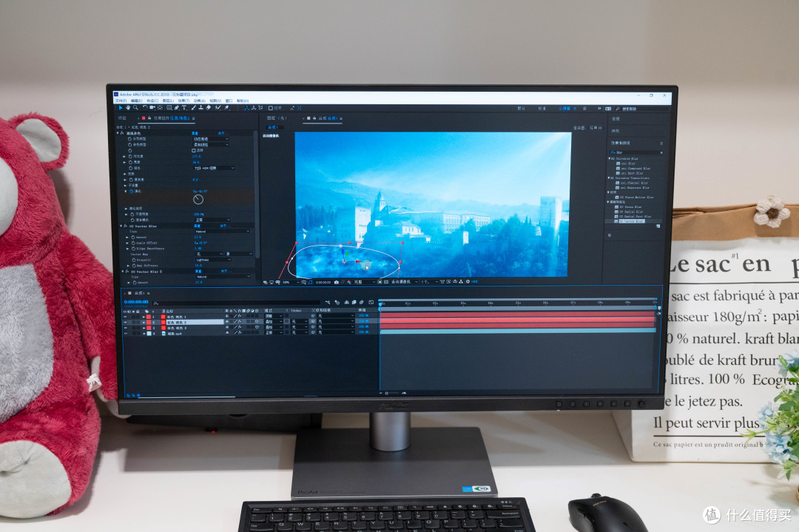799x532 pixels.
Task: Toggle the fx switch on layer 1
Action: point(240,317)
